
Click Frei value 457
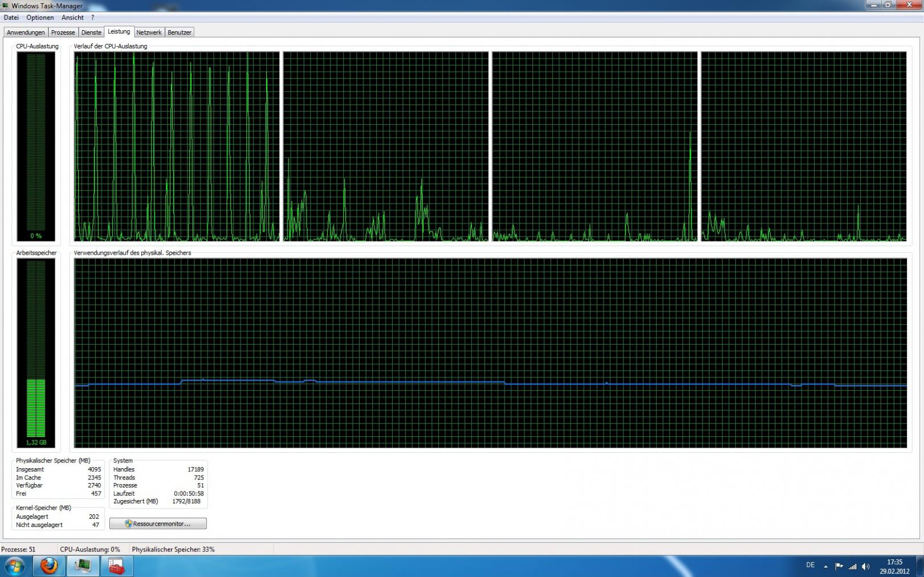96,494
